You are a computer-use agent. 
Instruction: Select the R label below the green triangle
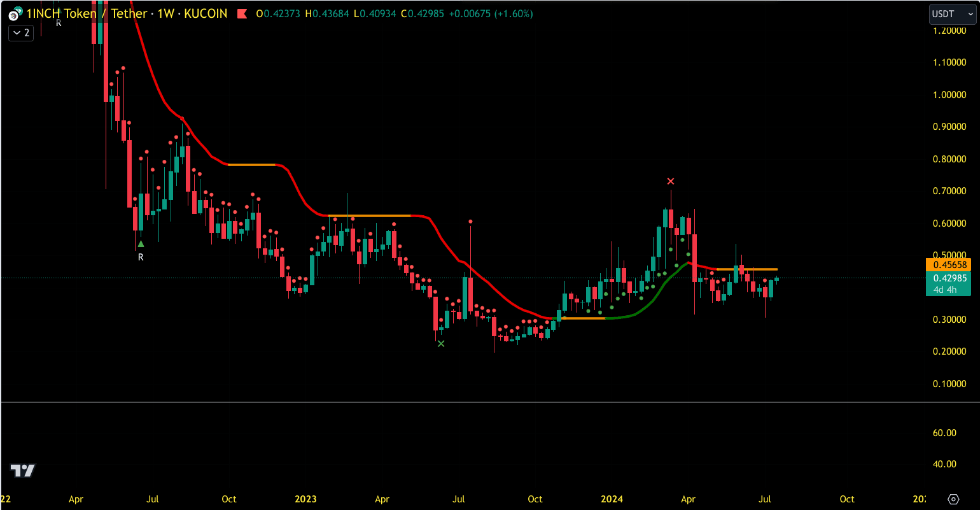[141, 257]
